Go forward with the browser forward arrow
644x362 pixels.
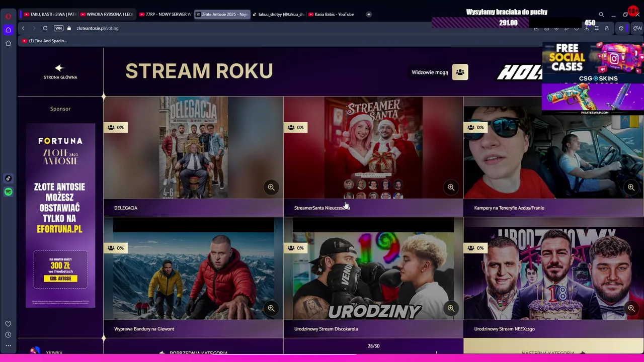click(x=34, y=28)
